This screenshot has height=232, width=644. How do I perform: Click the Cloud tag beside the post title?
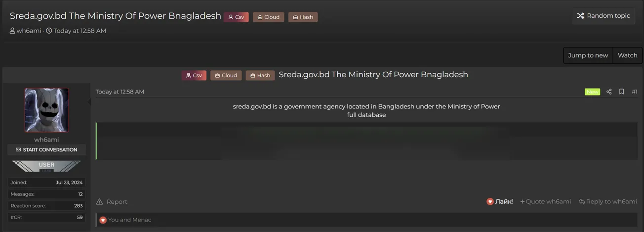[x=226, y=75]
